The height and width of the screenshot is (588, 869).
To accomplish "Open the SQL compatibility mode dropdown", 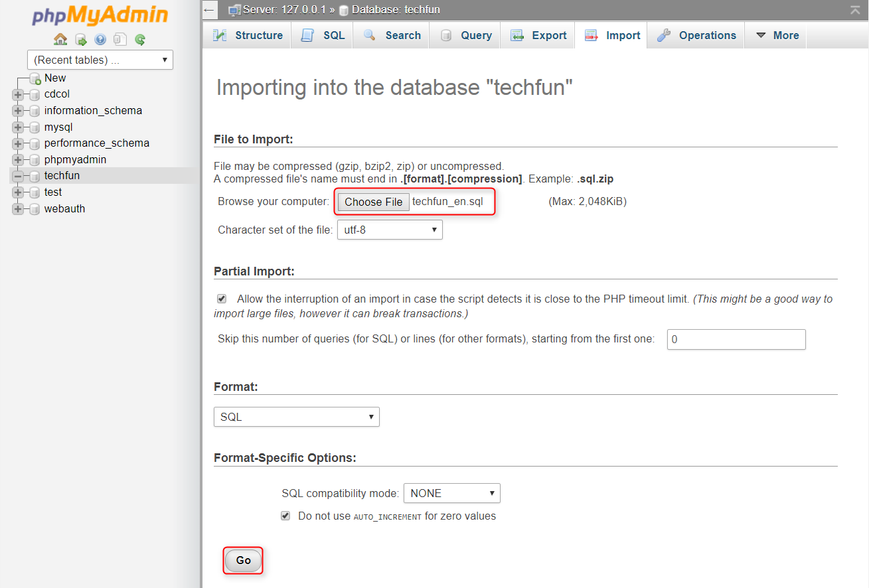I will coord(452,493).
